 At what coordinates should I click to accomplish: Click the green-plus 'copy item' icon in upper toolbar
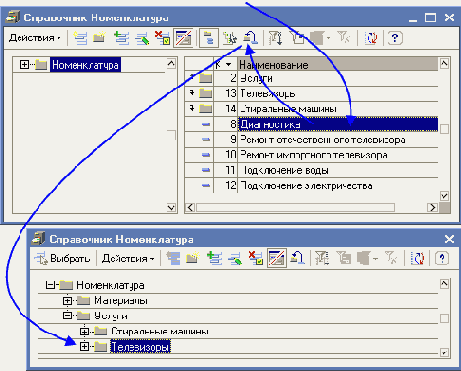(121, 38)
